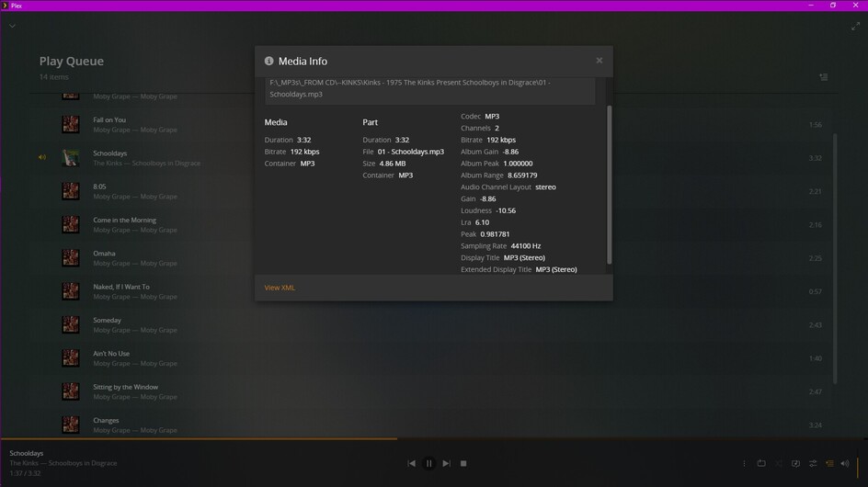Click Schooldays album art thumbnail

[70, 158]
